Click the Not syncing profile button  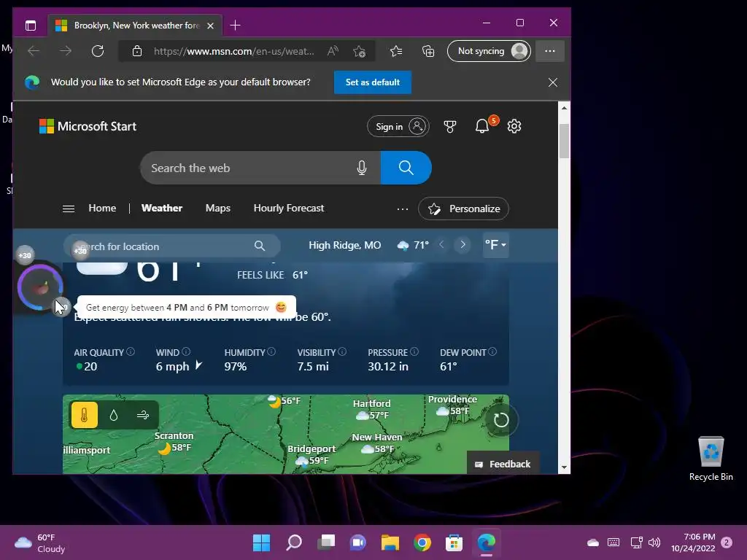[x=489, y=51]
